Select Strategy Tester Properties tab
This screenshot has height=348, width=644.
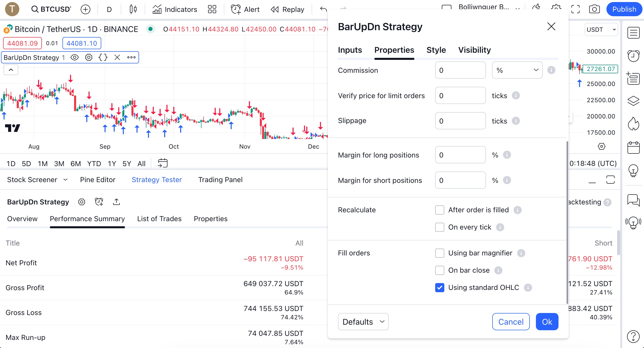click(211, 219)
